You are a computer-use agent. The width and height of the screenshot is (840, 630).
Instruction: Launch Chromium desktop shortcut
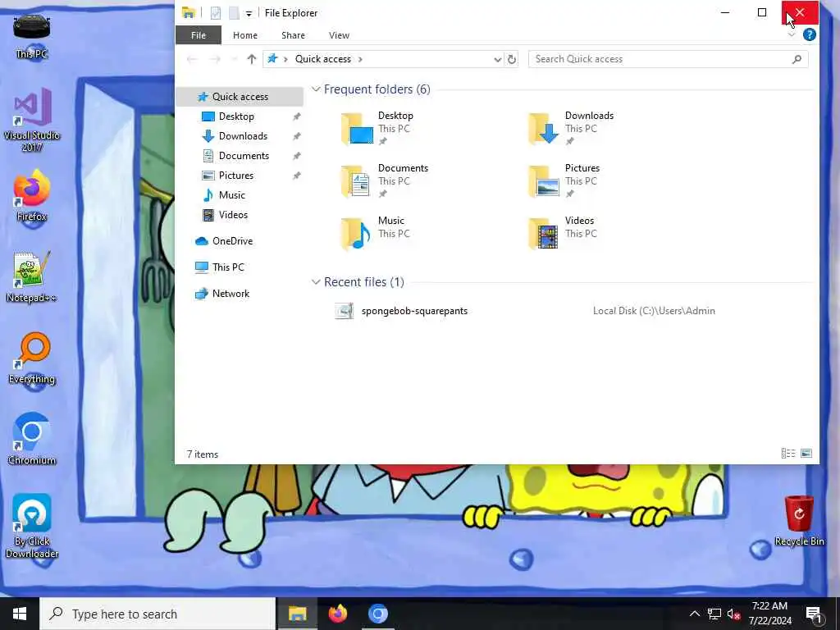tap(32, 440)
